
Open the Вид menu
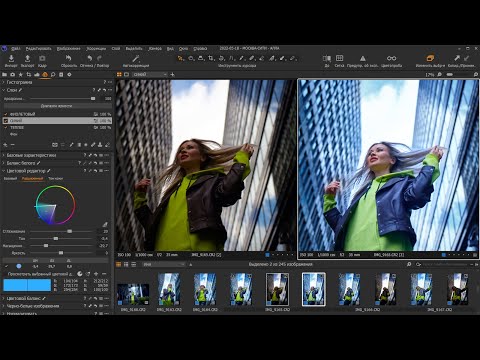tap(170, 48)
